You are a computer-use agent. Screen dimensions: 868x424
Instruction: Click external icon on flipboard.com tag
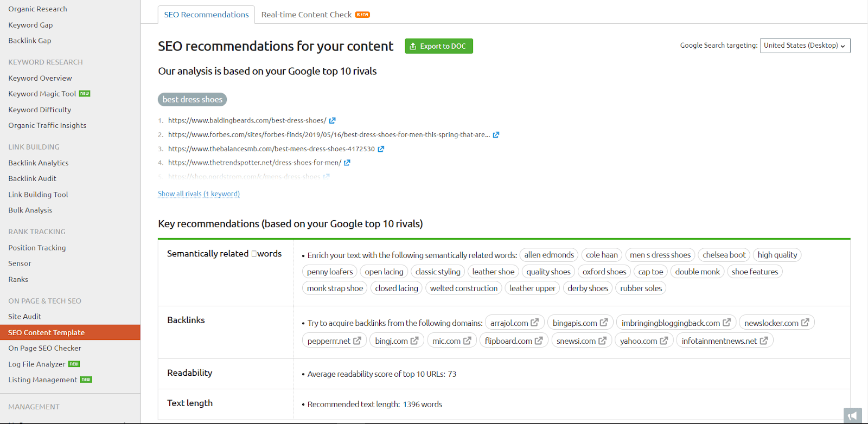[x=539, y=341]
